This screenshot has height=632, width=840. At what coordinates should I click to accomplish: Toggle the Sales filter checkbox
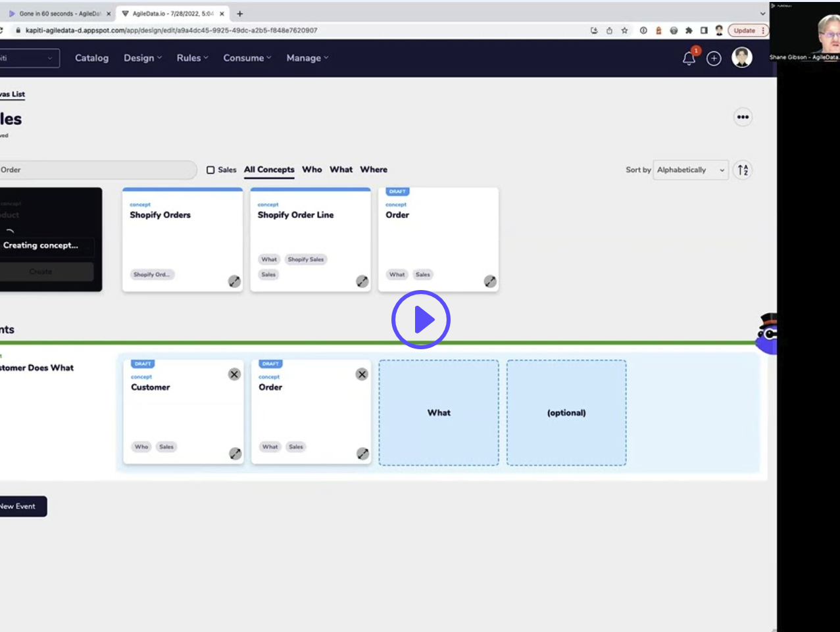[210, 169]
